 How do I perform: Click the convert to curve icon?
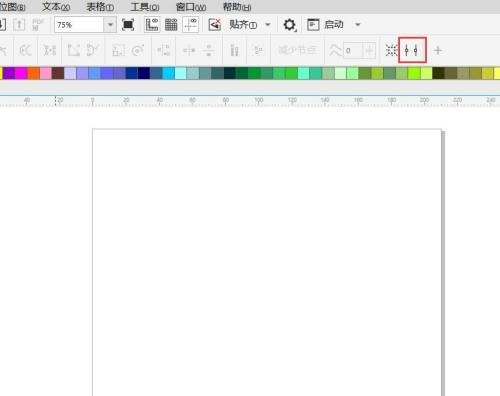coord(92,51)
